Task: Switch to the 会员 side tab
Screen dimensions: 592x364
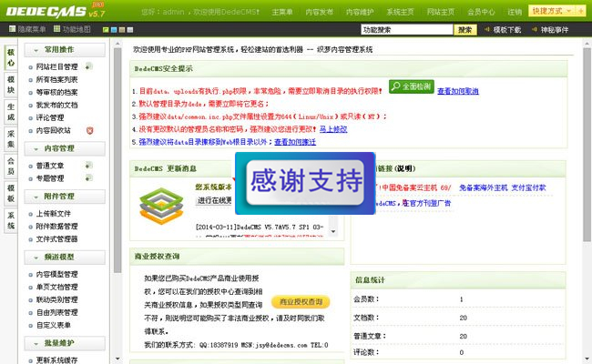Action: coord(11,166)
